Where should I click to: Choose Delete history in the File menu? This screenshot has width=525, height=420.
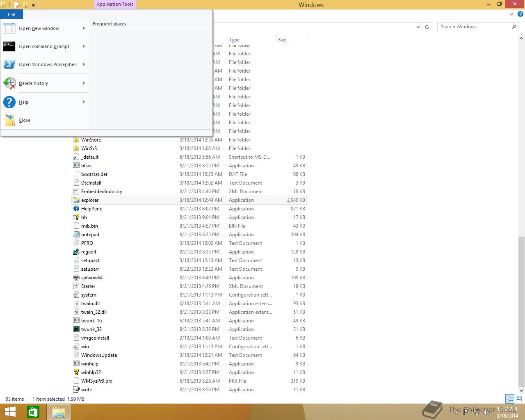pos(45,83)
